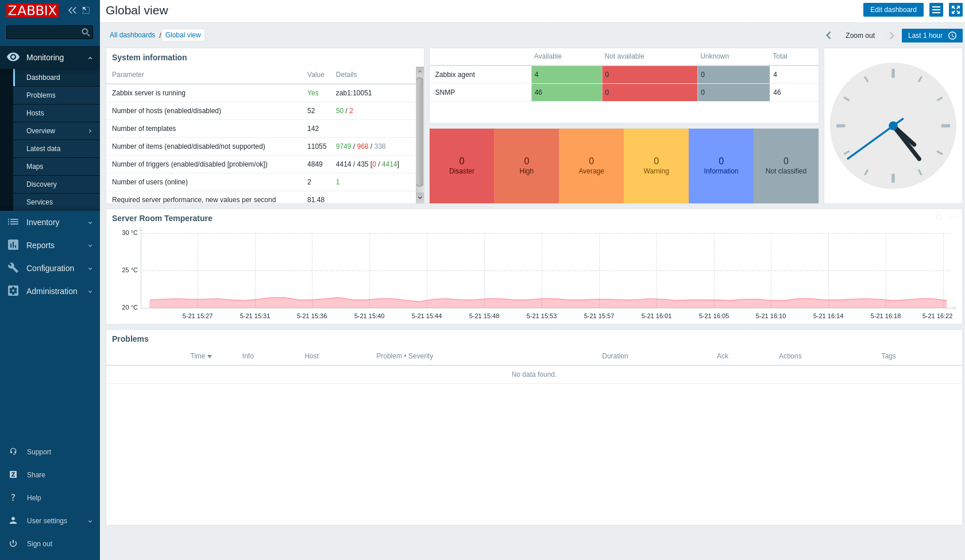This screenshot has width=965, height=560.
Task: Expand the Inventory menu
Action: 90,223
